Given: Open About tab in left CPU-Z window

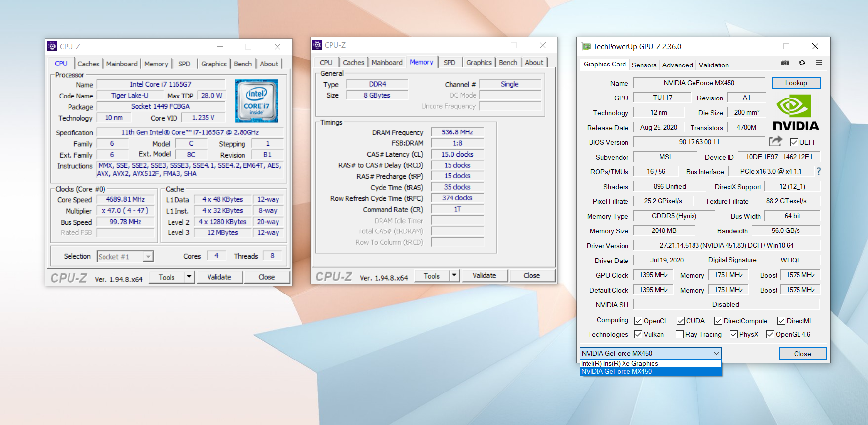Looking at the screenshot, I should tap(269, 64).
